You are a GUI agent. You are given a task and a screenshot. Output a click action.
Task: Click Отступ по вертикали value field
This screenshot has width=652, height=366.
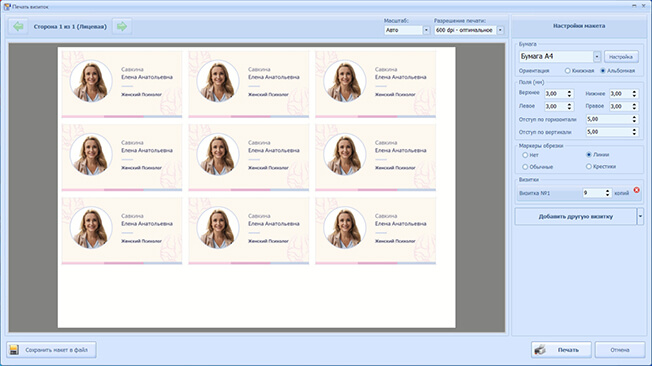(x=608, y=132)
